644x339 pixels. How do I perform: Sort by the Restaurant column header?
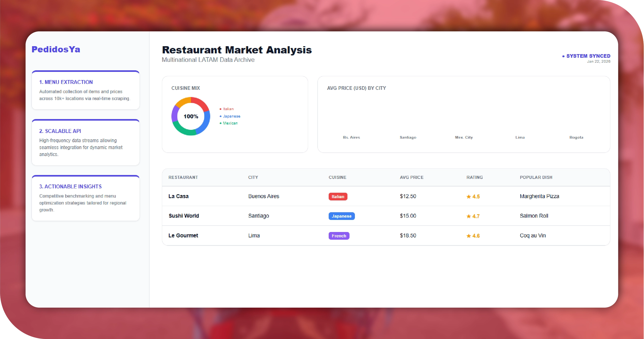[x=183, y=177]
